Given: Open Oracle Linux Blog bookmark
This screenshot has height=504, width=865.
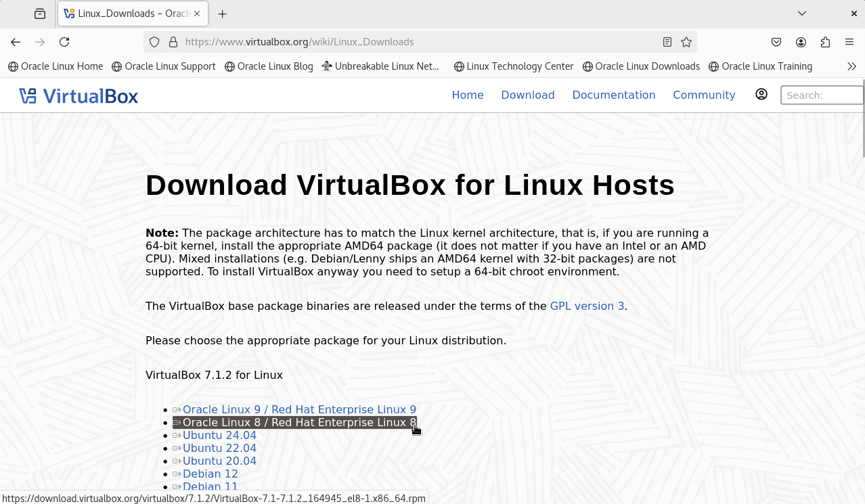Looking at the screenshot, I should click(x=269, y=66).
